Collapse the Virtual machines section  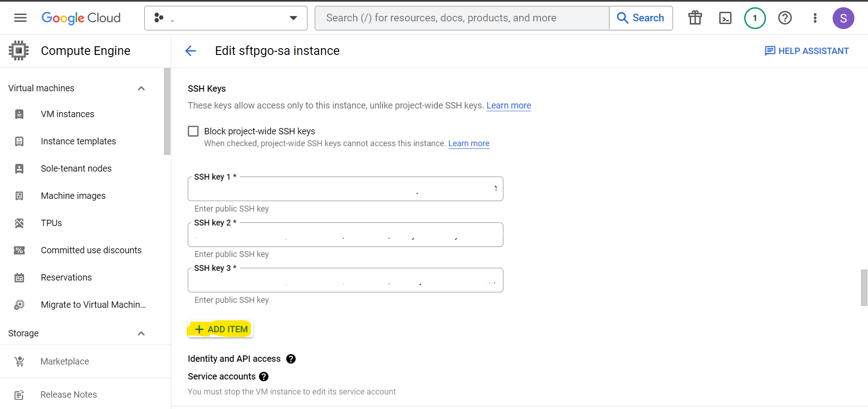coord(141,88)
